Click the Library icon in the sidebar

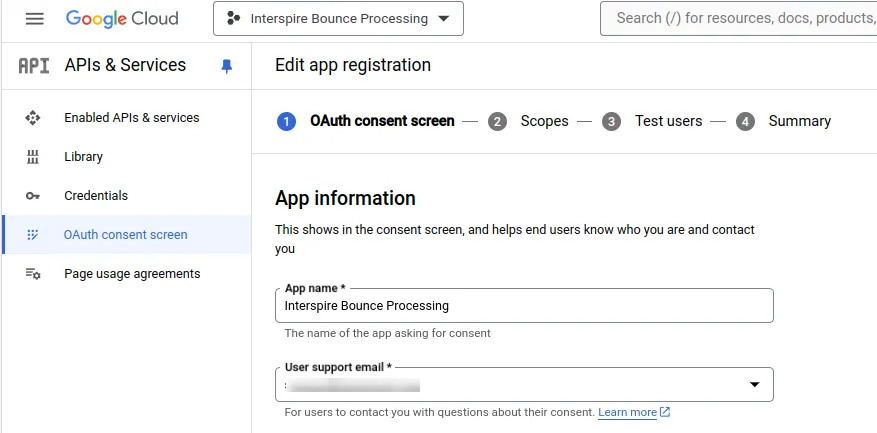coord(33,157)
